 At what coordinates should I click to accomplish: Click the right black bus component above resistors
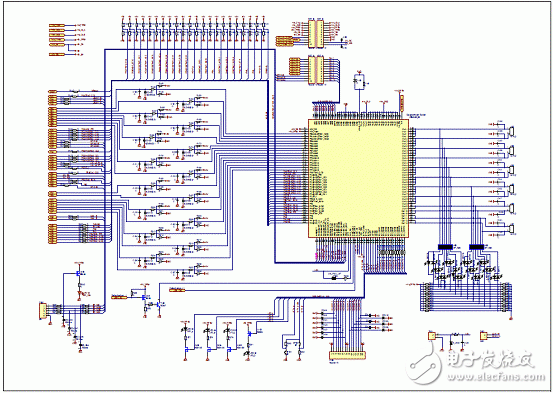click(477, 247)
